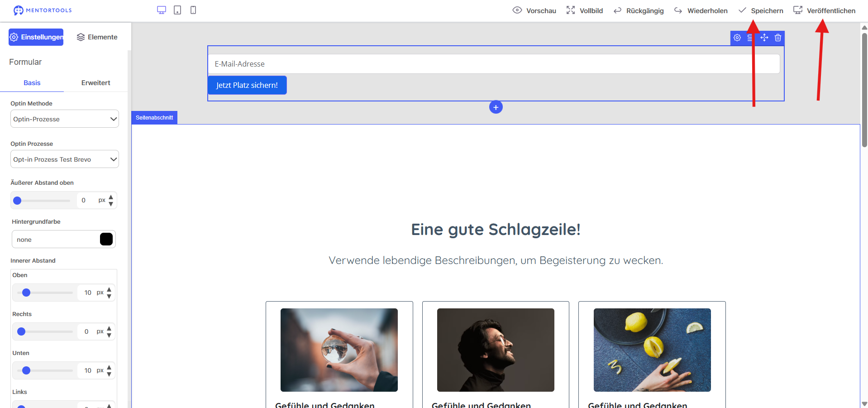The width and height of the screenshot is (868, 408).
Task: Click the MentorTools logo
Action: pos(43,10)
